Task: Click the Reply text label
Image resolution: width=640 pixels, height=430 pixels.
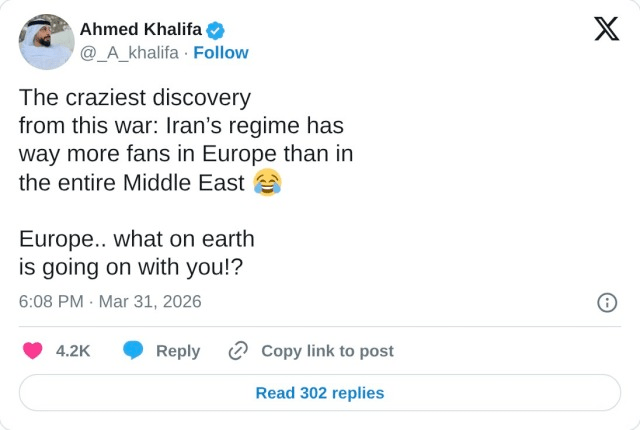Action: pyautogui.click(x=178, y=351)
